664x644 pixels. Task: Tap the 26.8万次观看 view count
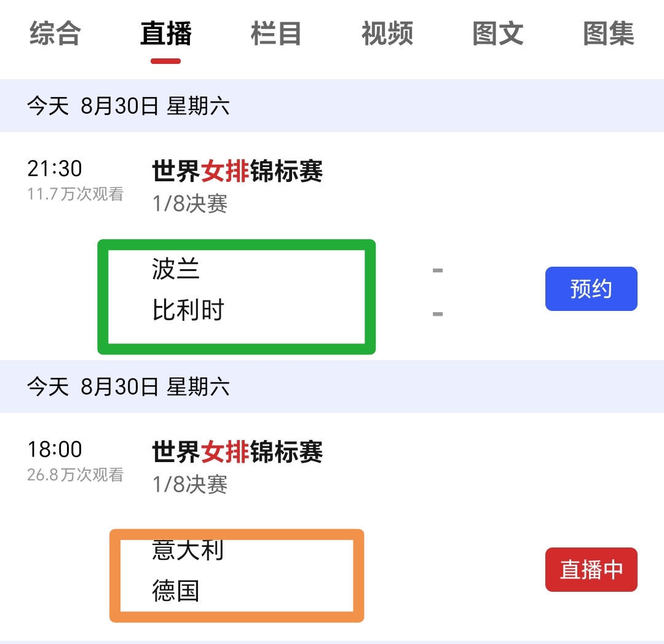click(x=75, y=475)
